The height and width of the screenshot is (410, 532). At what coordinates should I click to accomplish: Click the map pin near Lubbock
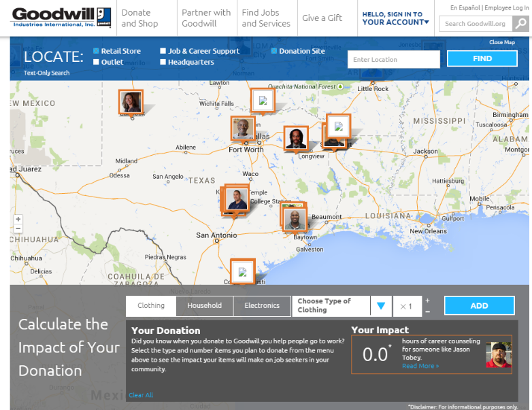tap(131, 102)
